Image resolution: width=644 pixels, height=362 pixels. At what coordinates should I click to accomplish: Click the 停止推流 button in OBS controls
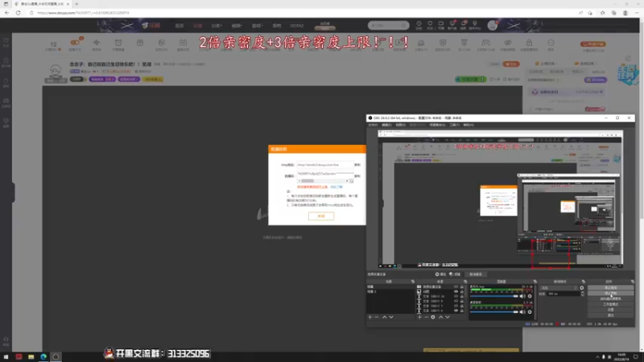[610, 288]
